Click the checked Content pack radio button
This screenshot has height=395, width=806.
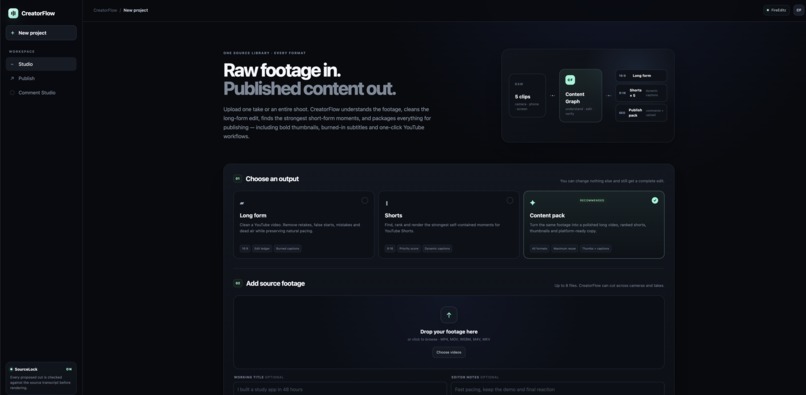click(654, 201)
